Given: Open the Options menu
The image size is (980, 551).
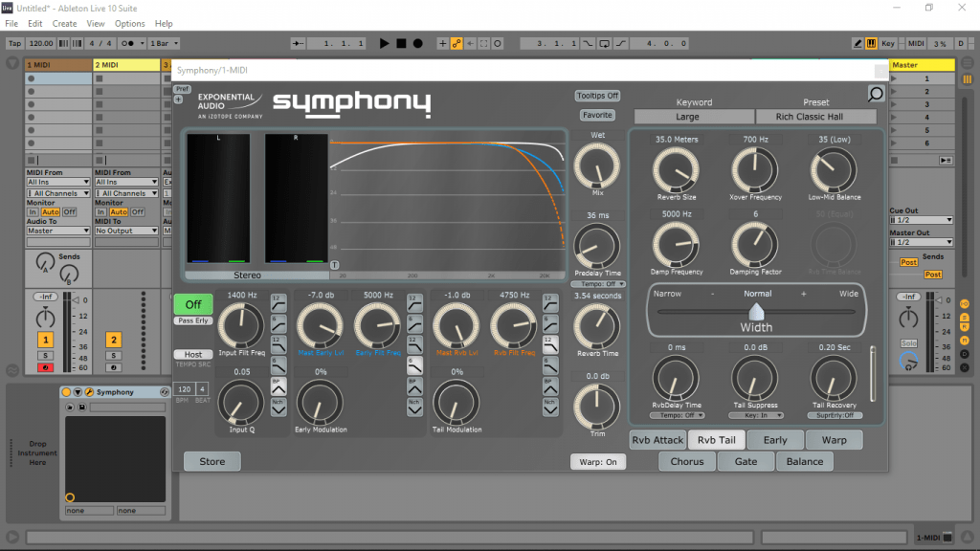Looking at the screenshot, I should point(129,23).
